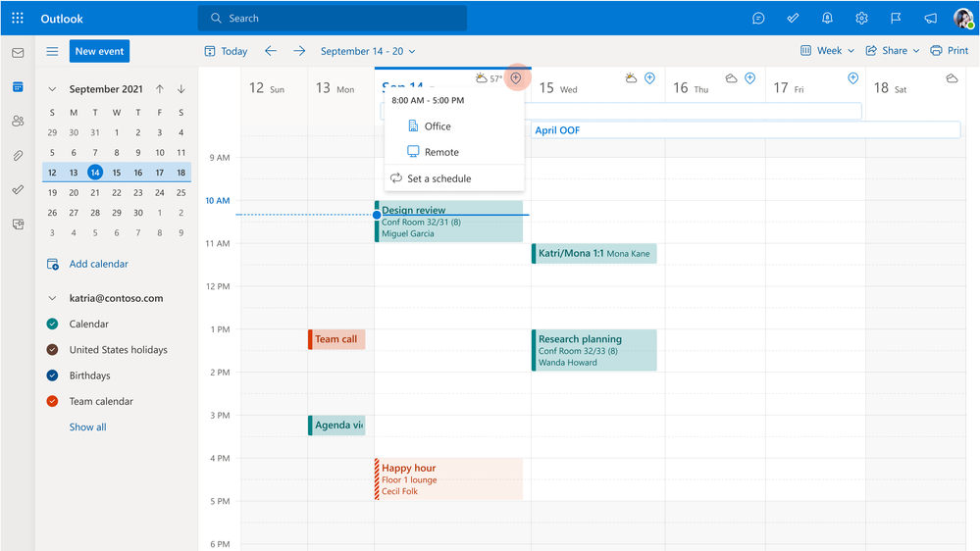
Task: Toggle the Calendar calendar checkbox
Action: [x=53, y=324]
